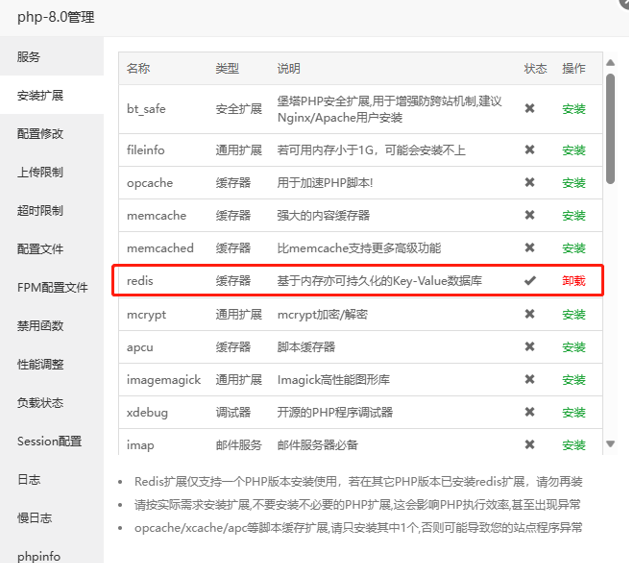Install the apcu cache extension
The width and height of the screenshot is (629, 563).
tap(574, 347)
